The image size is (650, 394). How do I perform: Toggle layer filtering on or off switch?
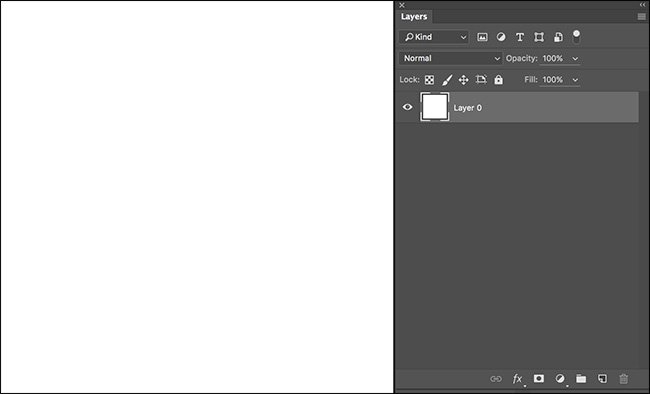pos(576,36)
